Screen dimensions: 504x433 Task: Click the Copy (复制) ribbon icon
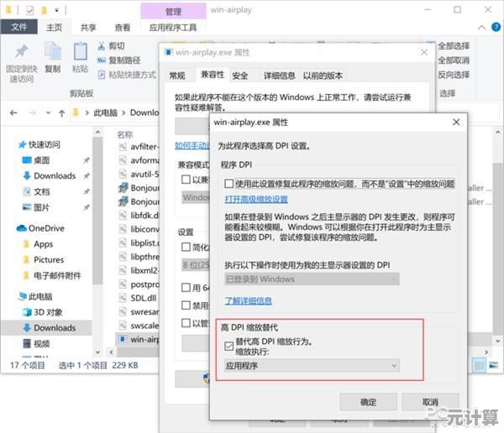(x=53, y=51)
